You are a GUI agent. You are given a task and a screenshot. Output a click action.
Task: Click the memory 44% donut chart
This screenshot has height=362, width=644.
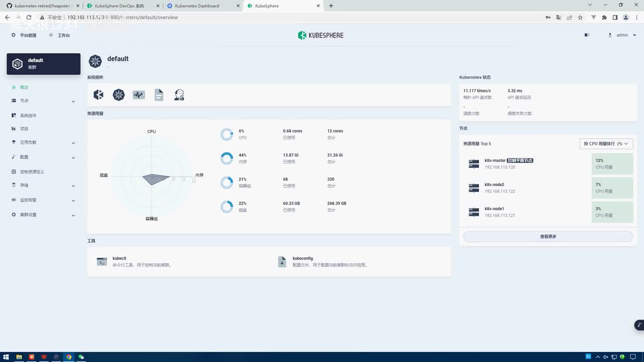[x=227, y=158]
